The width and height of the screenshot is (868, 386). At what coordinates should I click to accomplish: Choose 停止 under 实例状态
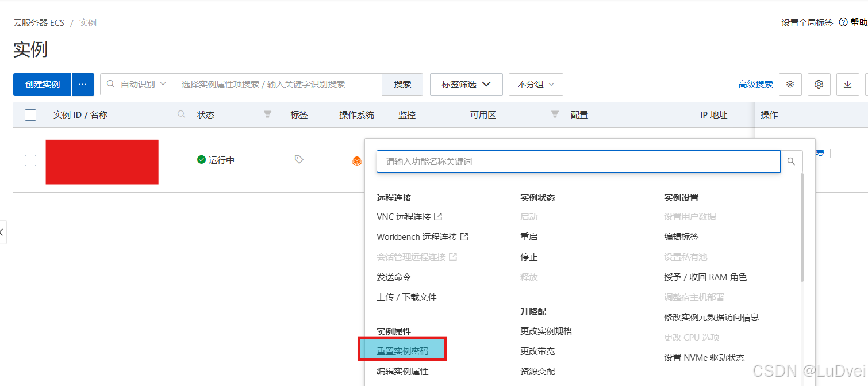coord(529,257)
